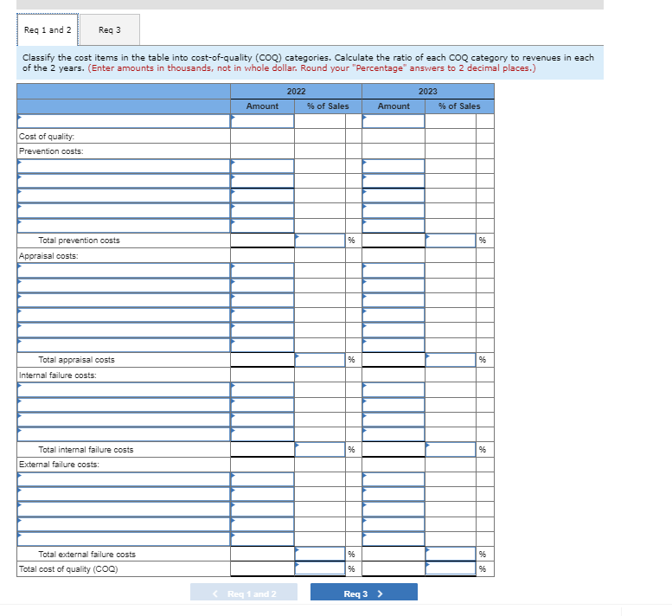Click 2022 Amount in first Appraisal costs item row
Image resolution: width=672 pixels, height=616 pixels.
point(262,271)
